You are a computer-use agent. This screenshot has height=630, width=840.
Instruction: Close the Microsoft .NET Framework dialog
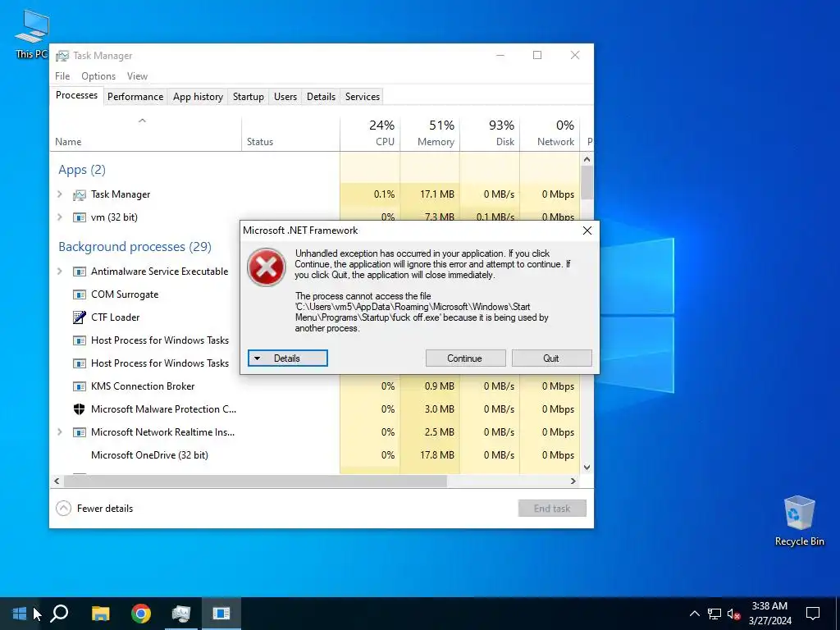(587, 231)
